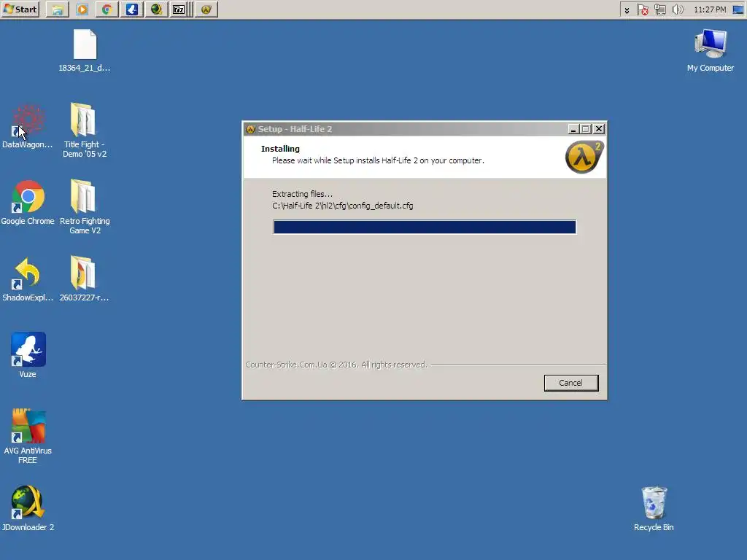Open Vuze from the taskbar quick launch

[x=131, y=9]
